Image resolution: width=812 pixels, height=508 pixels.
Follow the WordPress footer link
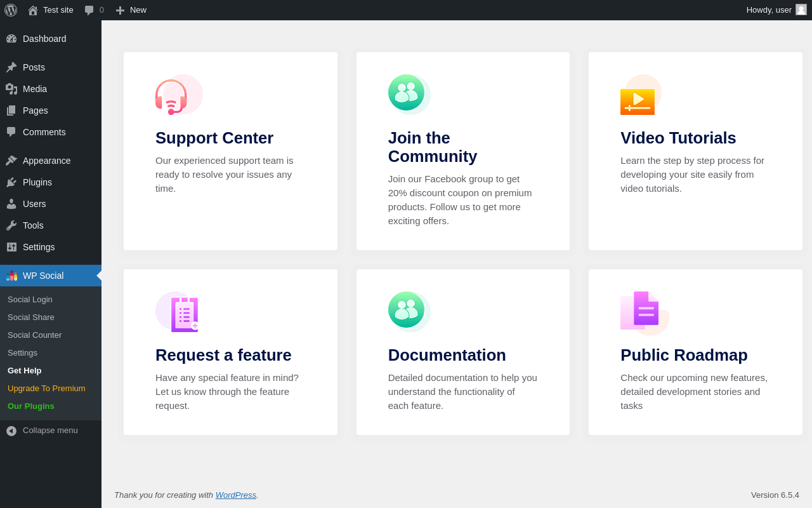(235, 495)
